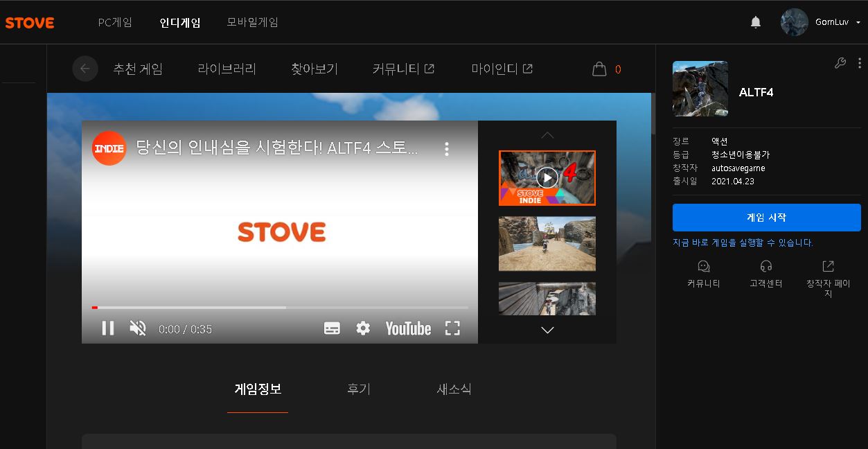The width and height of the screenshot is (868, 449).
Task: Open the notifications bell
Action: (x=756, y=22)
